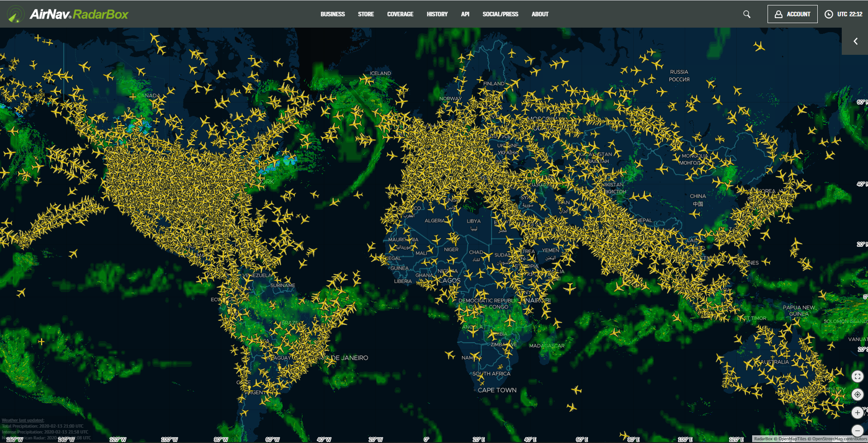Click the ALGERIA map label
The height and width of the screenshot is (443, 868).
pyautogui.click(x=434, y=221)
